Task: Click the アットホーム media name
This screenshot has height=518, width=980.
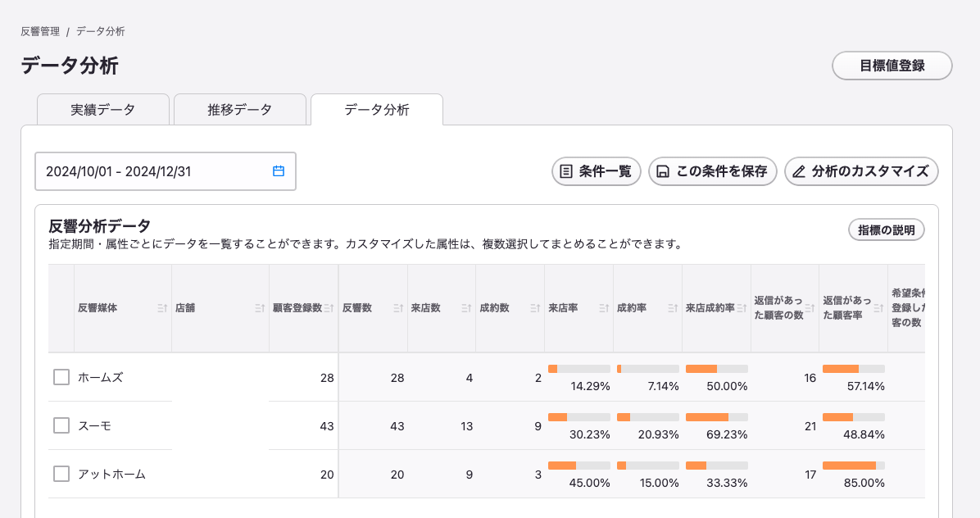Action: point(112,475)
